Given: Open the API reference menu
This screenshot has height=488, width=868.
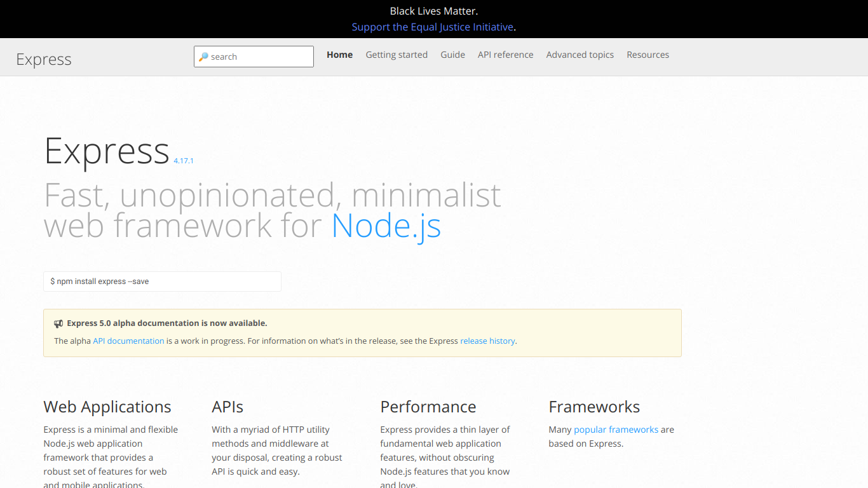Looking at the screenshot, I should click(x=506, y=55).
